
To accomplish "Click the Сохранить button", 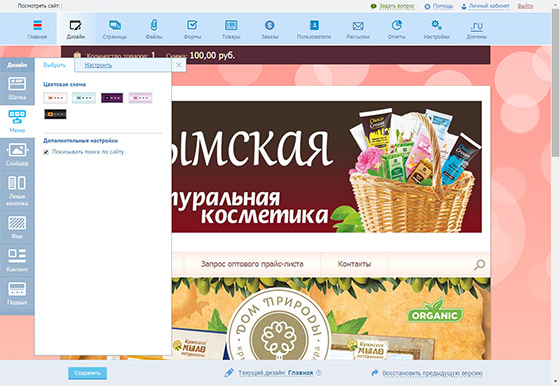I will coord(88,373).
